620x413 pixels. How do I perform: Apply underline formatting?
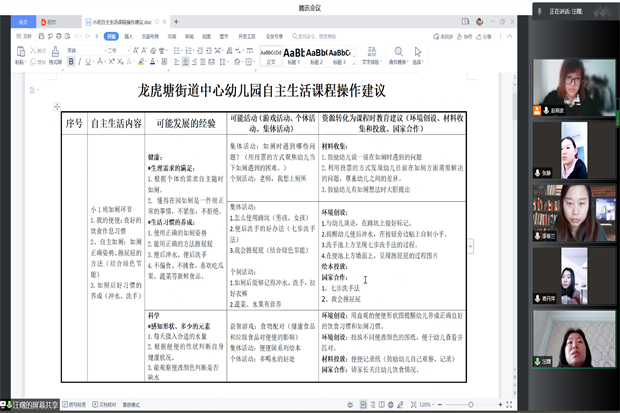[x=90, y=60]
